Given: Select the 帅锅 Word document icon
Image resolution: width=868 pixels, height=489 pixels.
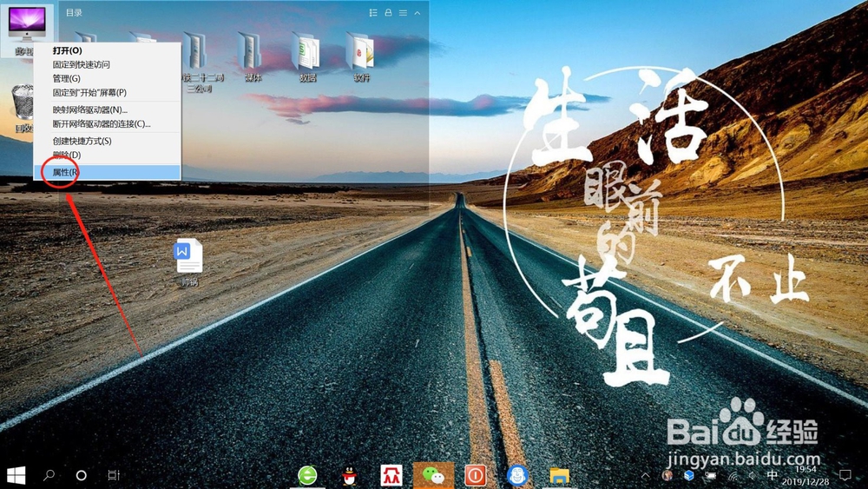Looking at the screenshot, I should pyautogui.click(x=189, y=261).
